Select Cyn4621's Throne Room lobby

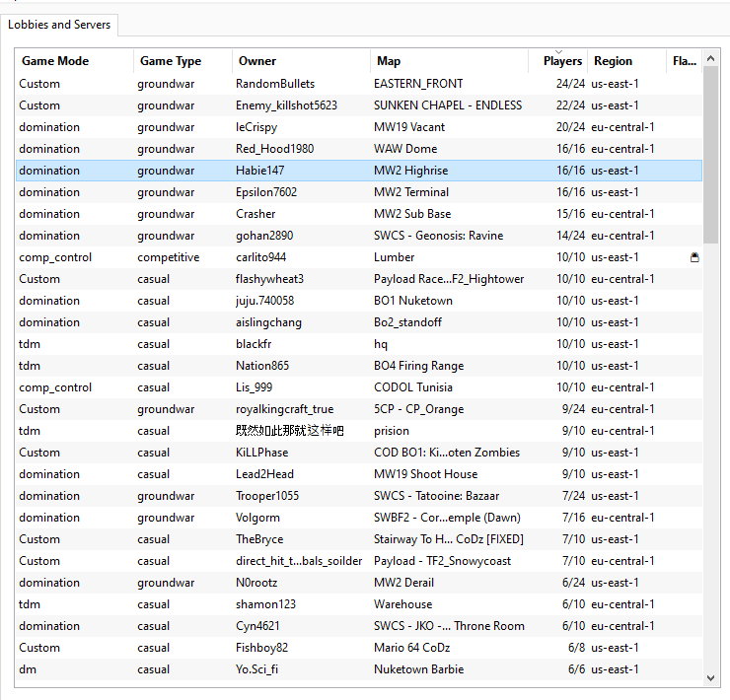[x=359, y=626]
